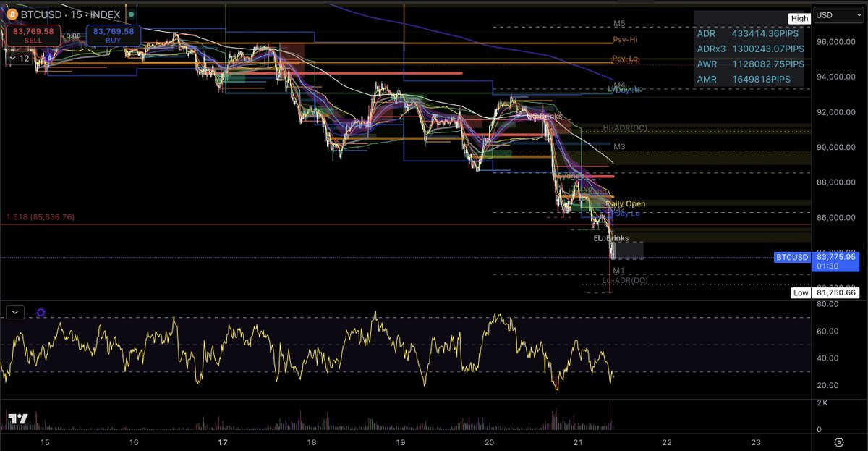This screenshot has width=868, height=451.
Task: Click the EU Brinks session label
Action: pyautogui.click(x=611, y=238)
